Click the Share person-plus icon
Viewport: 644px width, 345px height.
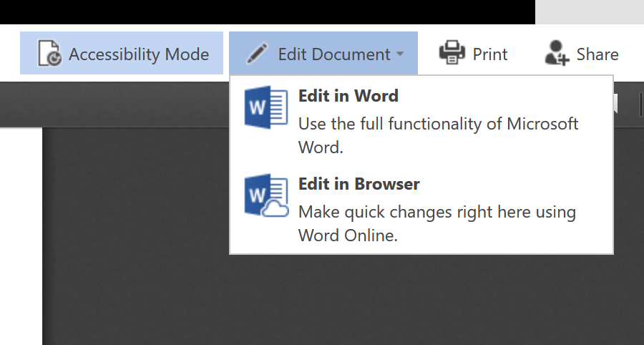point(557,53)
